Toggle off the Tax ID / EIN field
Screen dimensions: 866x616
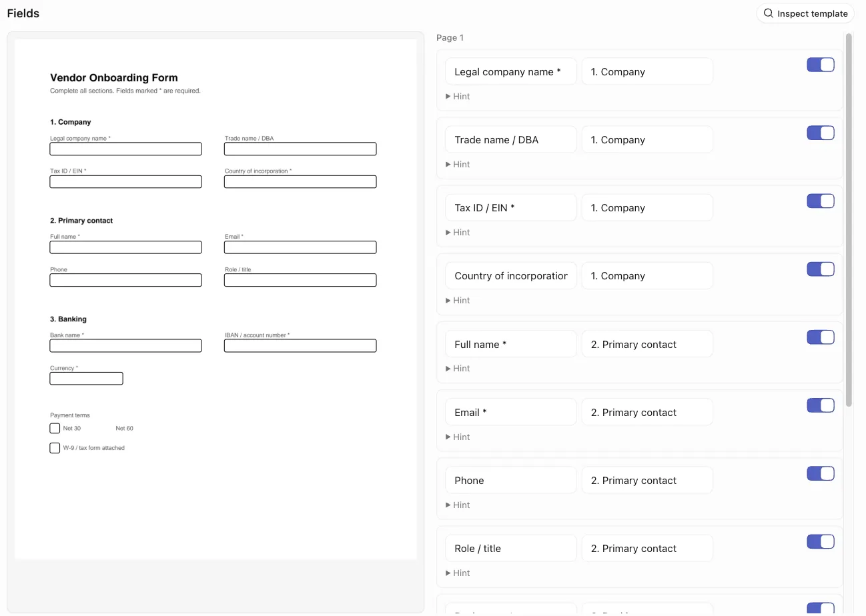(821, 201)
